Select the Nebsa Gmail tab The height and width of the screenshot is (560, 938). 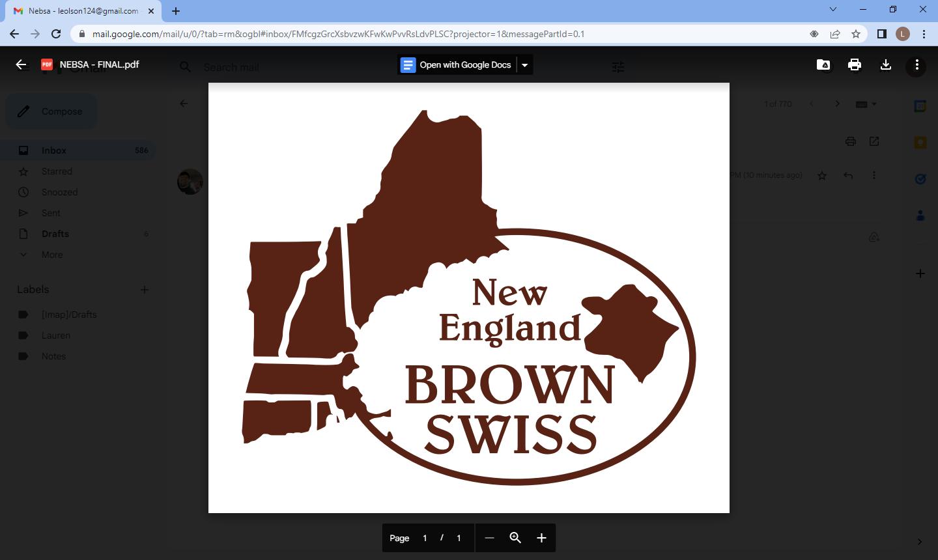83,11
